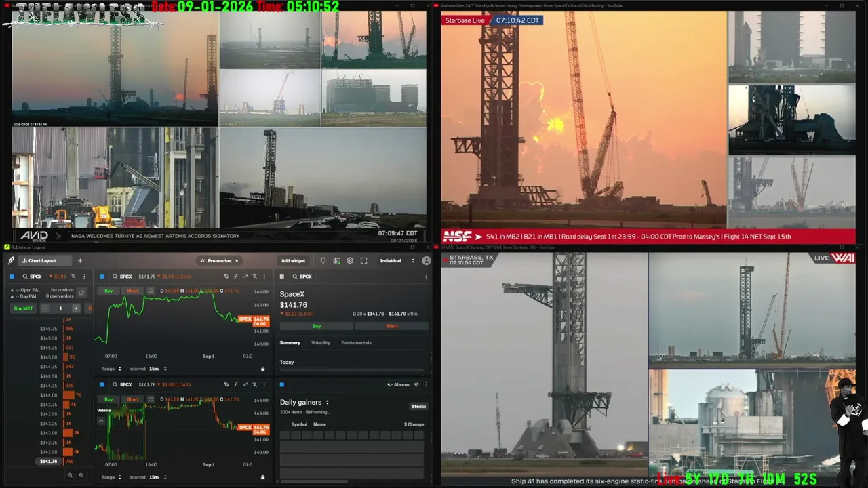Open the SpaceX widget more options menu

[x=426, y=277]
